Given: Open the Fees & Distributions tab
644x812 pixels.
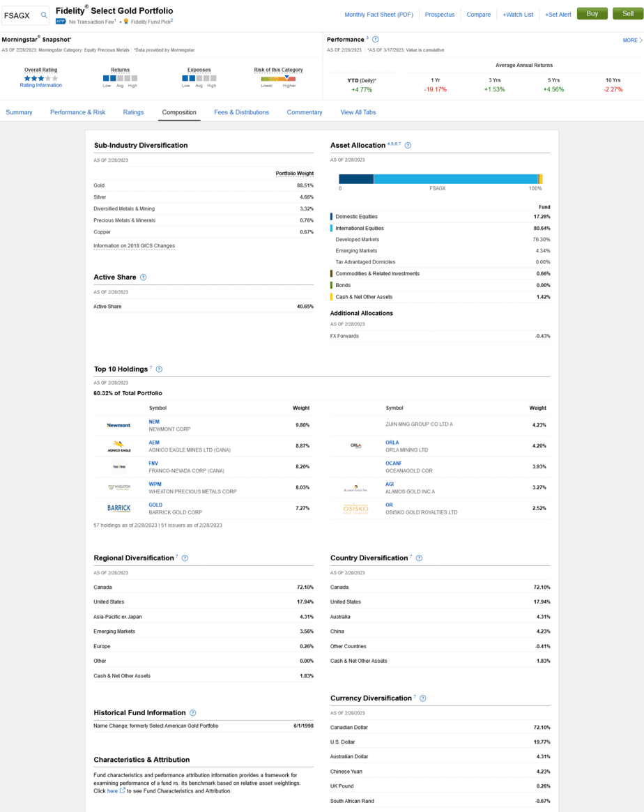Looking at the screenshot, I should 242,112.
